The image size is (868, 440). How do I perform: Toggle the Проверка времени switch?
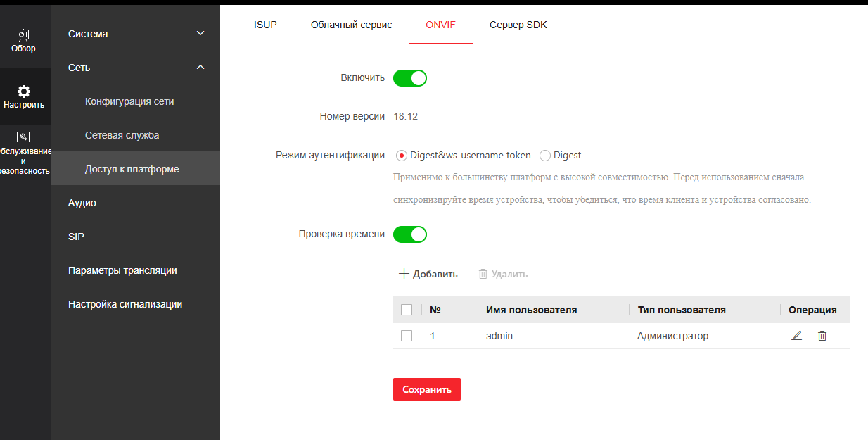[410, 234]
